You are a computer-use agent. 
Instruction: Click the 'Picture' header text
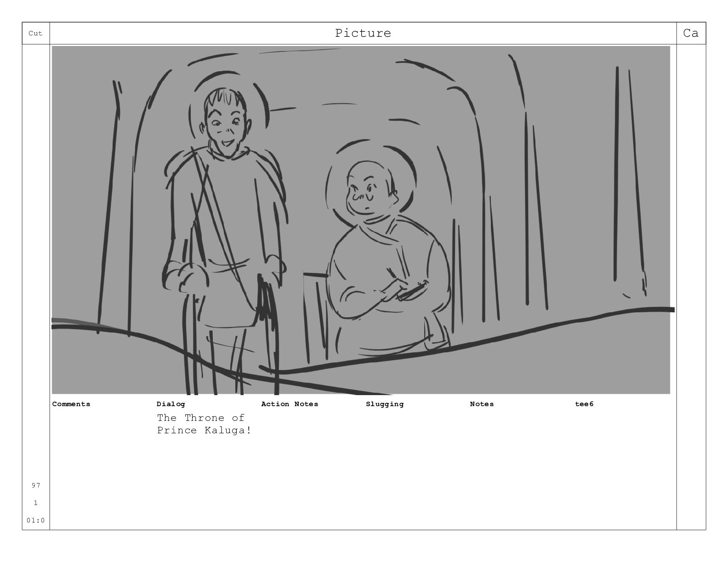363,33
